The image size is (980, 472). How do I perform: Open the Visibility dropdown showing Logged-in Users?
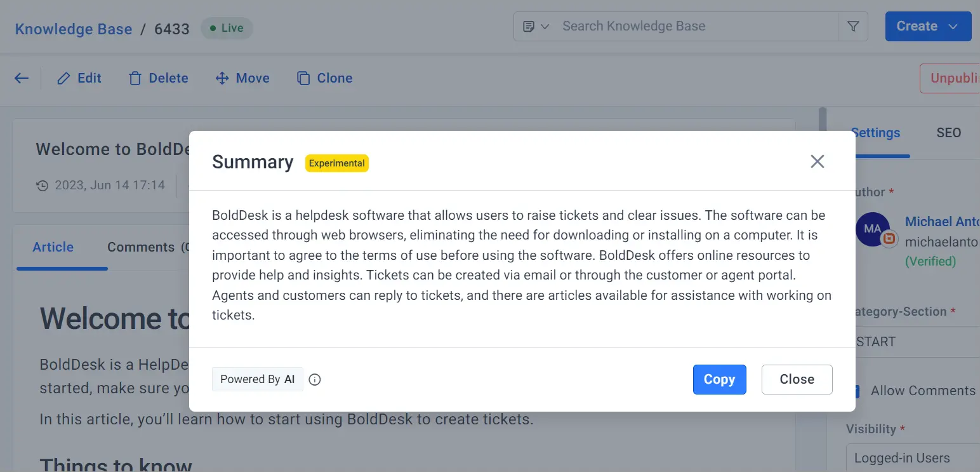(x=913, y=457)
